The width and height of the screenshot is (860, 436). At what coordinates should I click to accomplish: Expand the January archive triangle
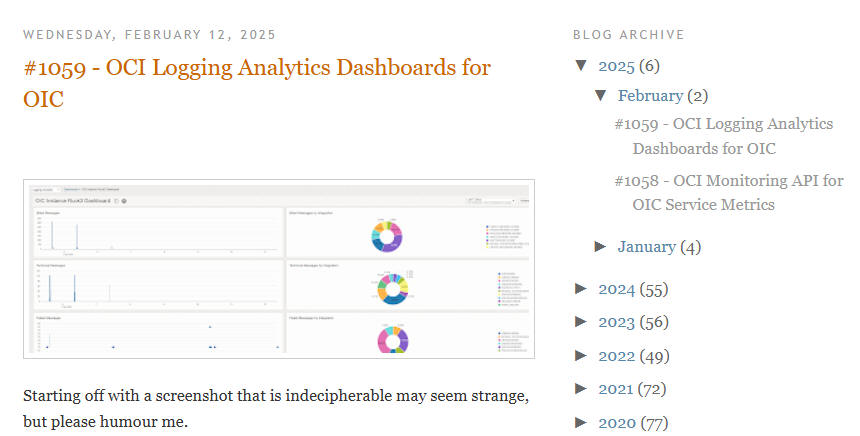click(600, 246)
